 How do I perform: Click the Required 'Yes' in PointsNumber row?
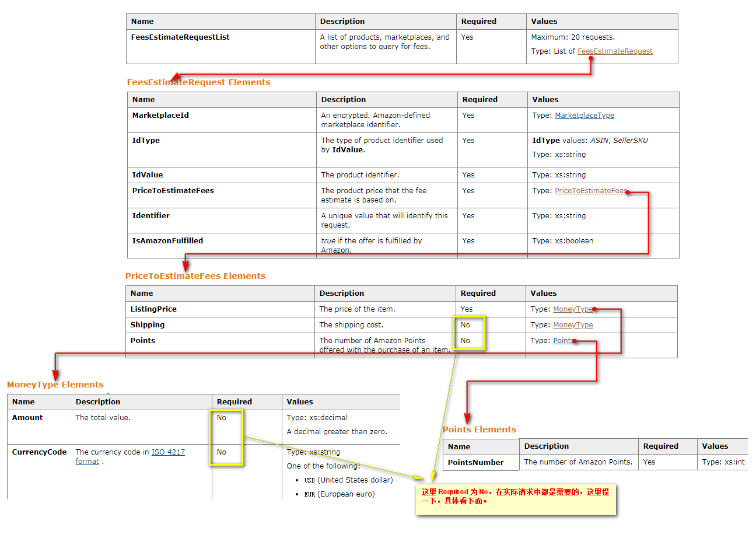point(649,462)
